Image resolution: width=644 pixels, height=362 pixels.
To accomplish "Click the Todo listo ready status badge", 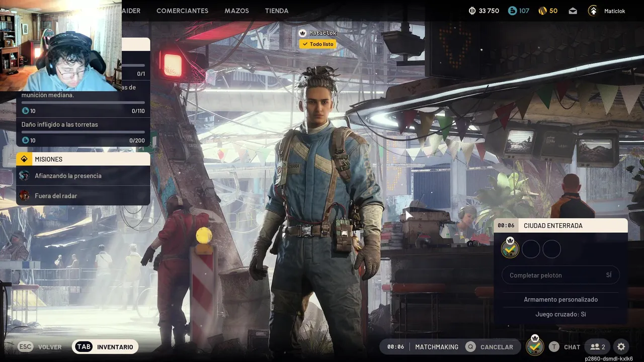I will tap(317, 44).
